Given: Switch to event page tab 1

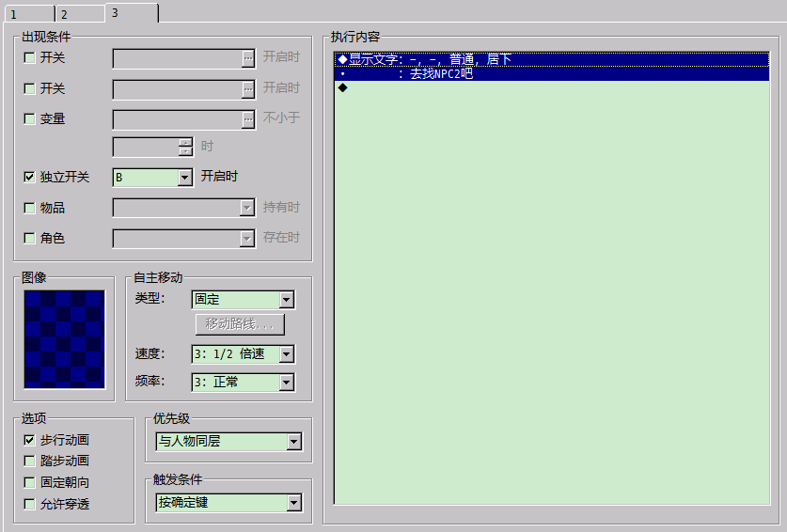Looking at the screenshot, I should (29, 14).
